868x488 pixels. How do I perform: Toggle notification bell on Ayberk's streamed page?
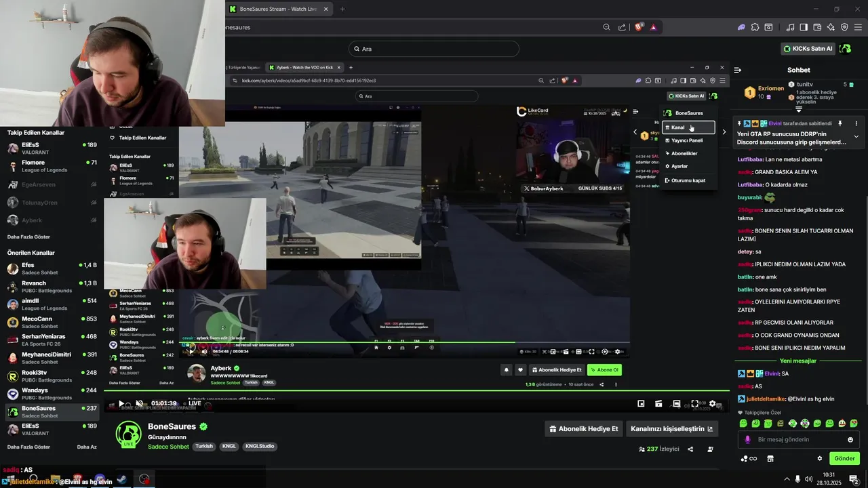[x=506, y=370]
